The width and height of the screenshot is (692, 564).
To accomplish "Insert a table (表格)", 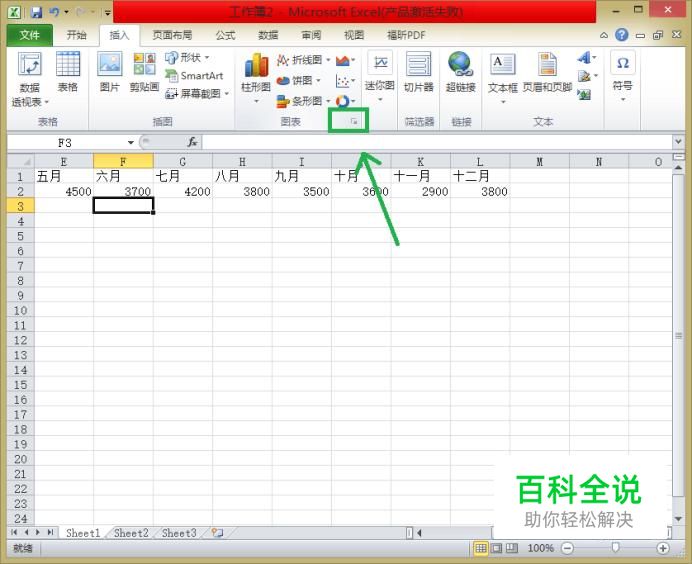I will coord(68,72).
